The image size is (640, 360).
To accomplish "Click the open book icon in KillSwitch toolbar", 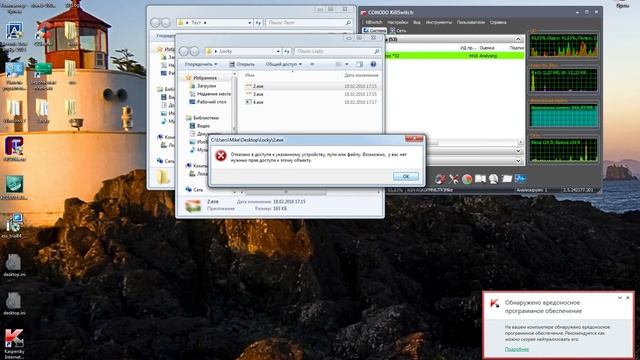I will [x=480, y=179].
